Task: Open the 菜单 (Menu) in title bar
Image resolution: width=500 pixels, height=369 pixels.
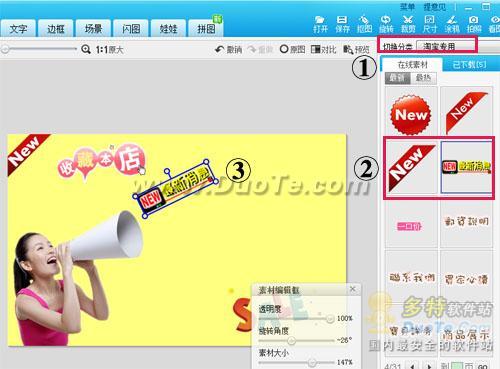Action: pyautogui.click(x=407, y=7)
